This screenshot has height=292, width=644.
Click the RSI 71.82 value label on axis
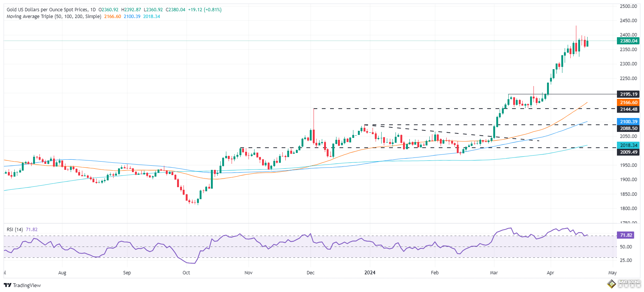pyautogui.click(x=626, y=235)
